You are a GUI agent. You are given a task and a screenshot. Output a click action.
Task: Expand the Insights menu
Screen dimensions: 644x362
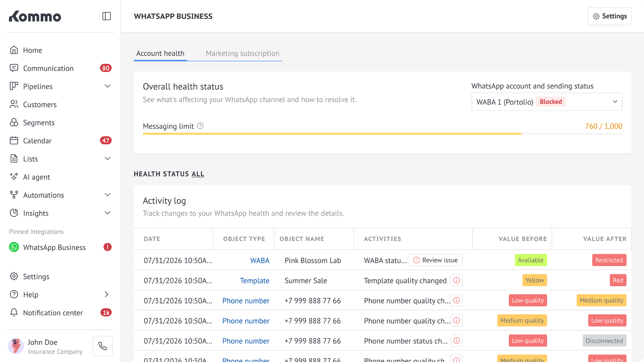tap(107, 213)
